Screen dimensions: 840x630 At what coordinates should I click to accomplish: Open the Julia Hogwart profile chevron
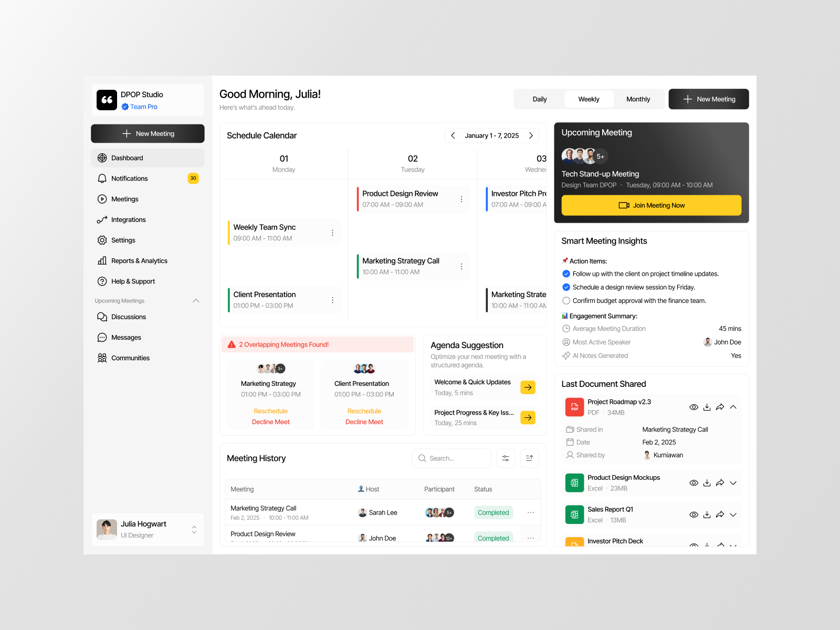pos(194,529)
